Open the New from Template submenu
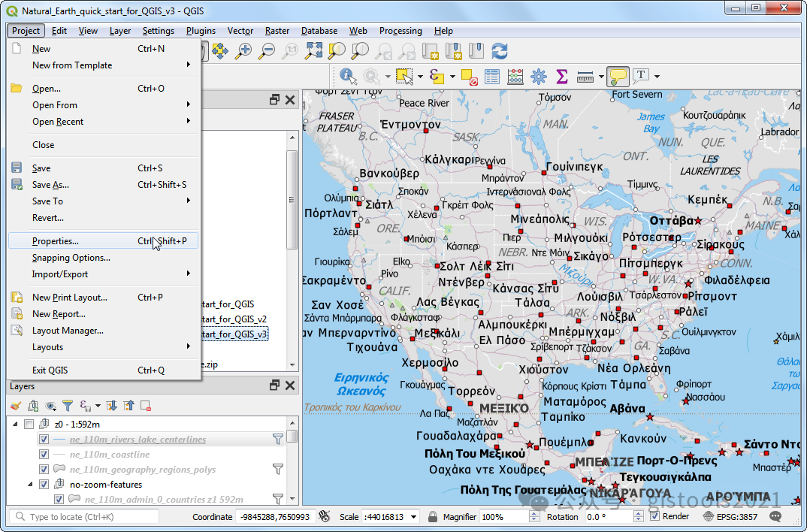The height and width of the screenshot is (532, 807). 104,65
